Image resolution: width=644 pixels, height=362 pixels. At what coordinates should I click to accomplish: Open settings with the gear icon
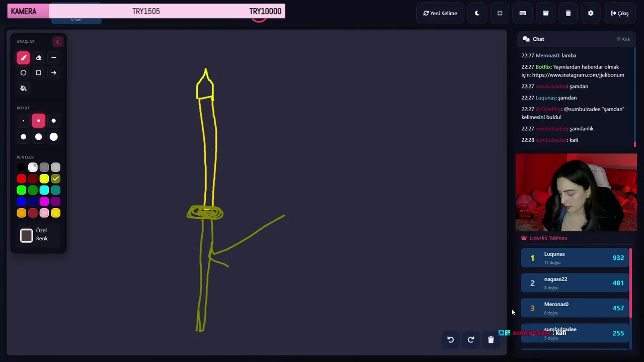click(x=591, y=13)
